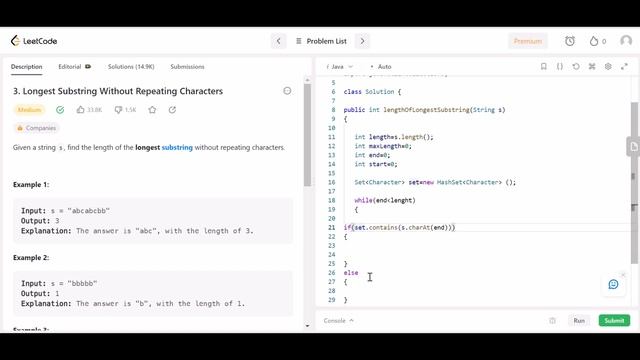Screen dimensions: 640x360
Task: Click the streak flame icon
Action: tap(594, 41)
